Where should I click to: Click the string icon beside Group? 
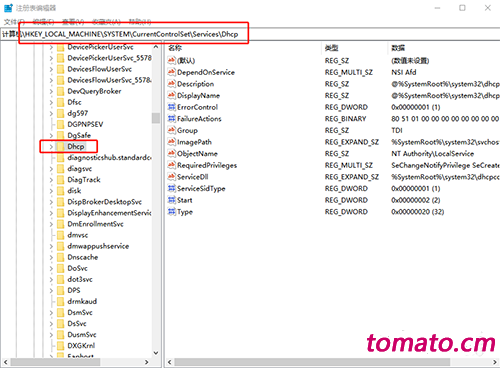click(x=171, y=130)
